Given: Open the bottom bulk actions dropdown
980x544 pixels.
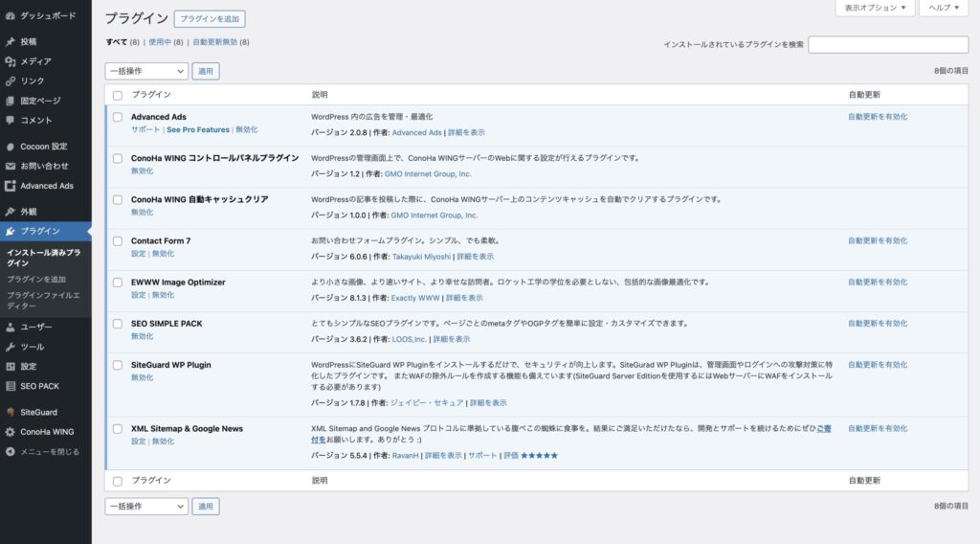Looking at the screenshot, I should (x=146, y=507).
